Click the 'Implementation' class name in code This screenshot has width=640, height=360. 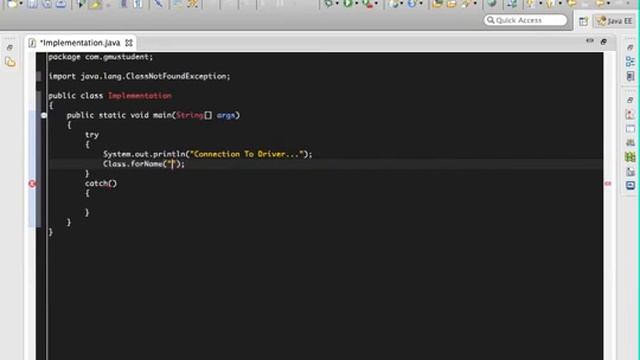(x=140, y=96)
